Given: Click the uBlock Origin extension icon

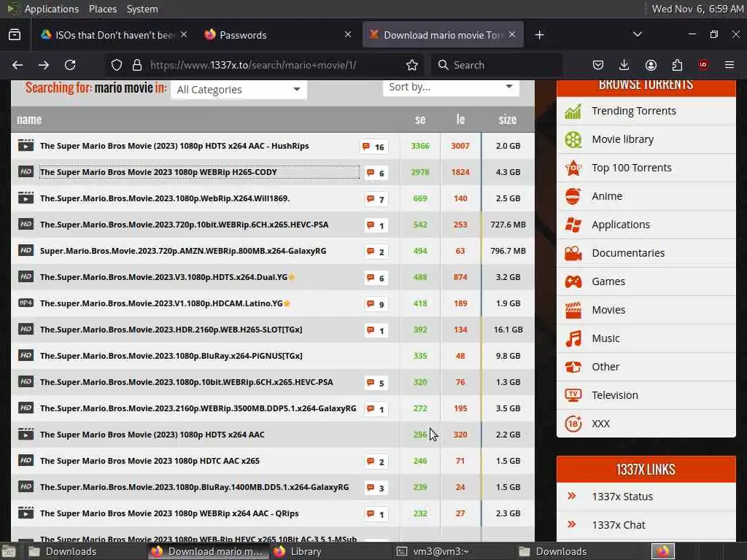Looking at the screenshot, I should click(703, 65).
